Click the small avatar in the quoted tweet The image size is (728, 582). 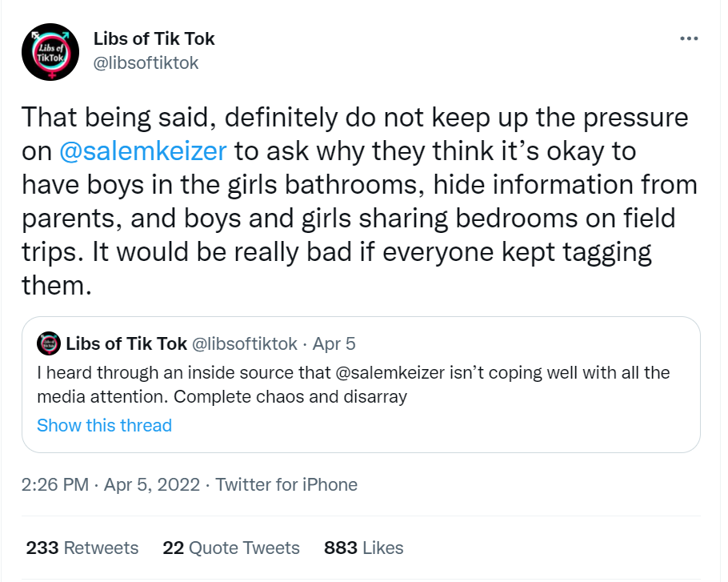(49, 344)
